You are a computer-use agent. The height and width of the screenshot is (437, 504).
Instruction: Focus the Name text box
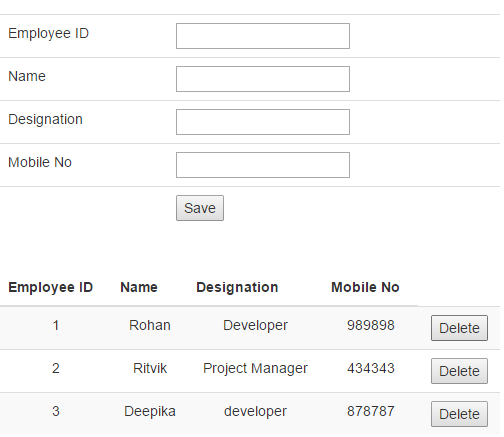coord(263,79)
